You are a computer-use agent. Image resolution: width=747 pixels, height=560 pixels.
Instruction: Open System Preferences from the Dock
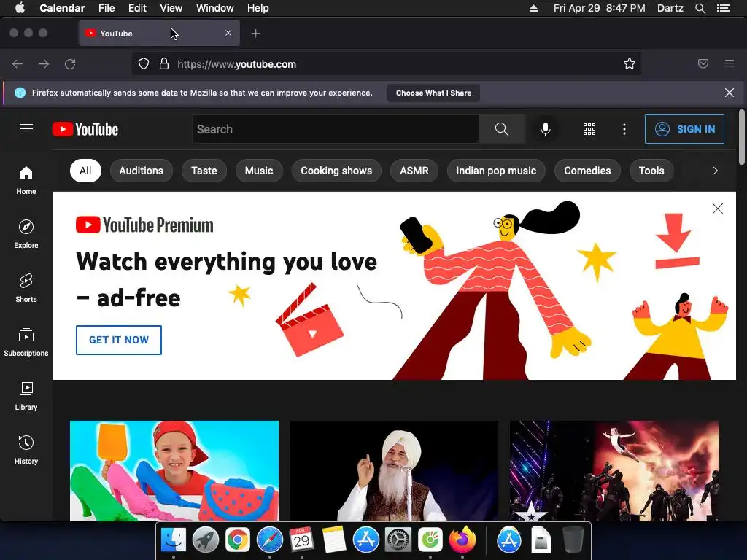click(x=398, y=540)
